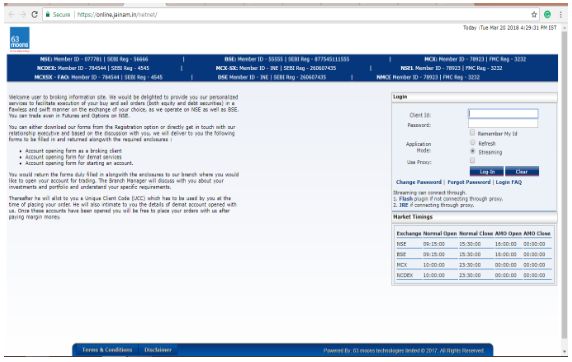Click BSE row in Market Timings

click(x=474, y=254)
